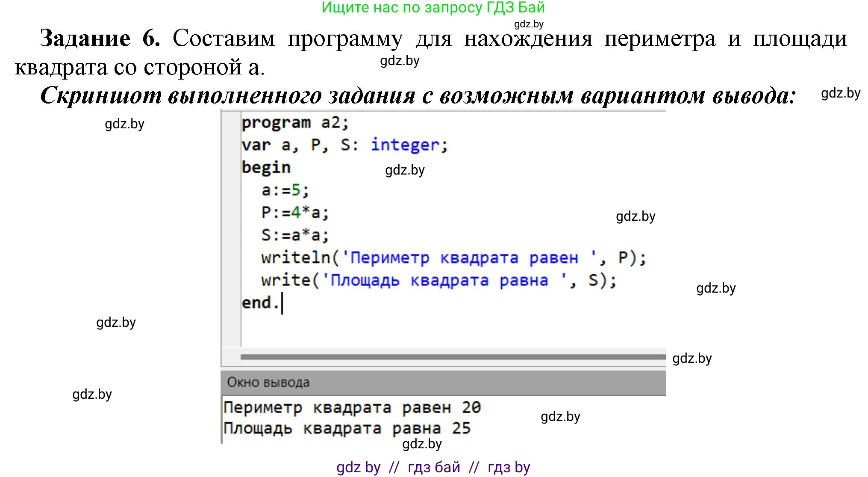Click the "гдз бай" footer link
Viewport: 868px width, 477px height.
(433, 467)
